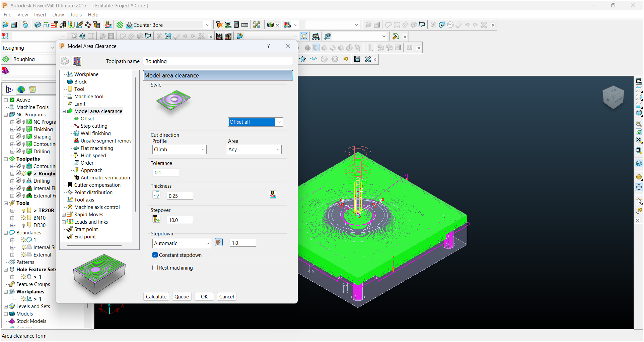The height and width of the screenshot is (342, 644).
Task: Open the File menu
Action: tap(7, 15)
